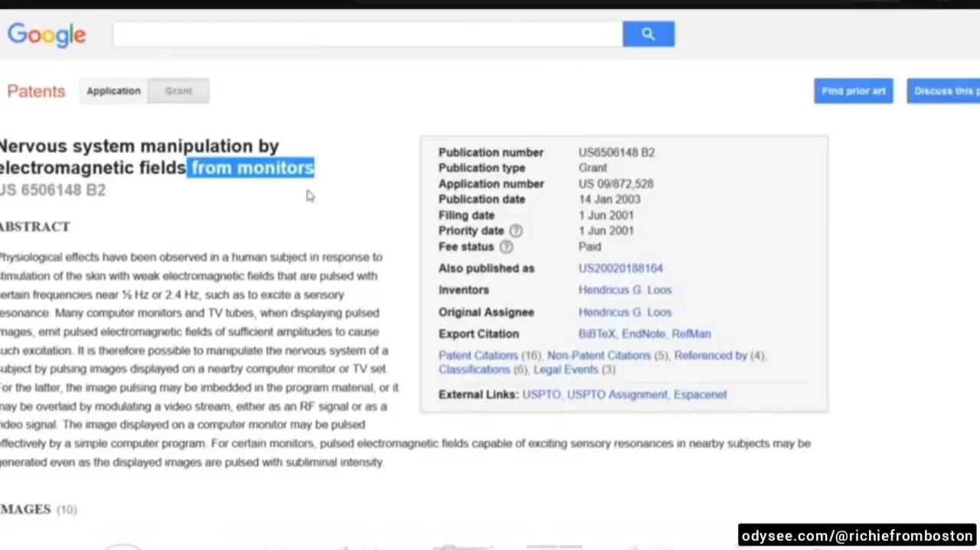The image size is (980, 550).
Task: Open the US20020188164 publication link
Action: click(x=620, y=268)
